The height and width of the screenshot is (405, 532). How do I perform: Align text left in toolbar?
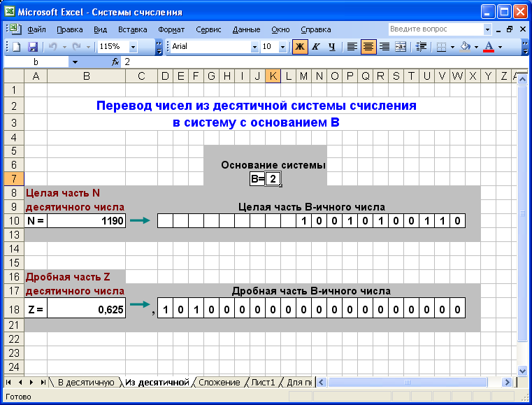tap(352, 47)
